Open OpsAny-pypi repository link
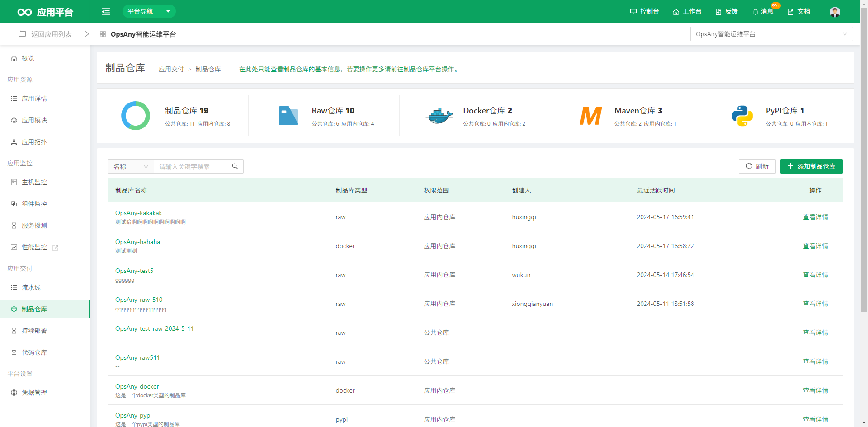The image size is (868, 427). 134,415
